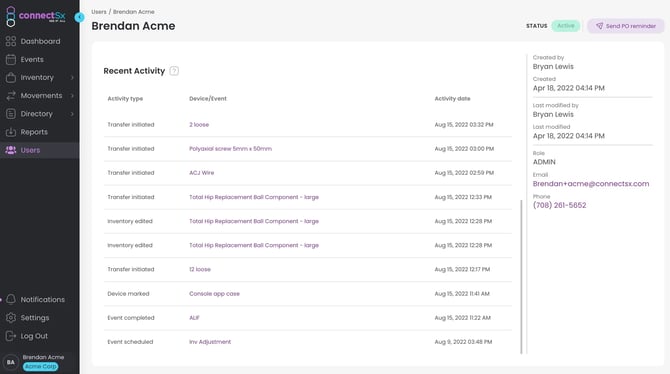Click the Aug 15, 2022 03:32 PM date
Image resolution: width=670 pixels, height=374 pixels.
click(464, 124)
